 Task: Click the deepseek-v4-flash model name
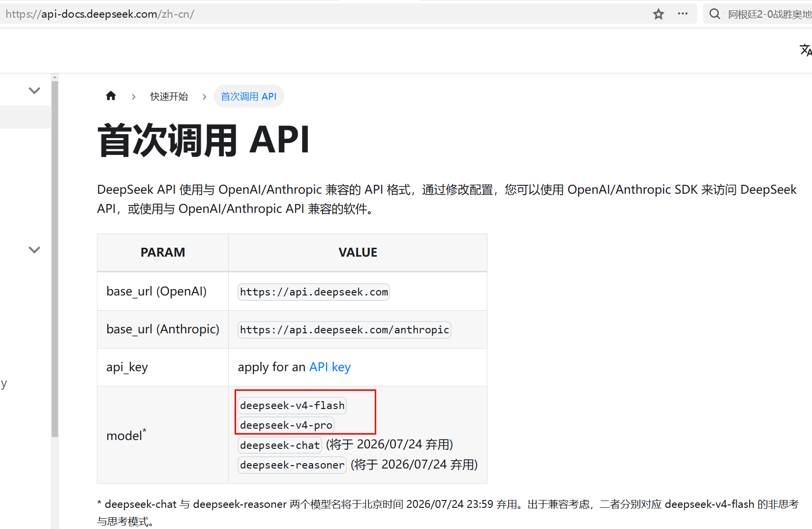coord(292,406)
